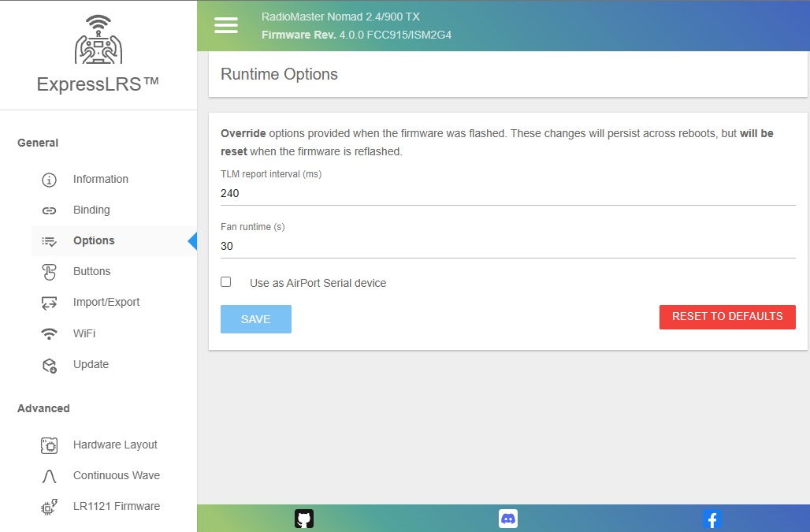The height and width of the screenshot is (532, 810).
Task: Click the Buttons hand-pointer icon
Action: (x=49, y=272)
